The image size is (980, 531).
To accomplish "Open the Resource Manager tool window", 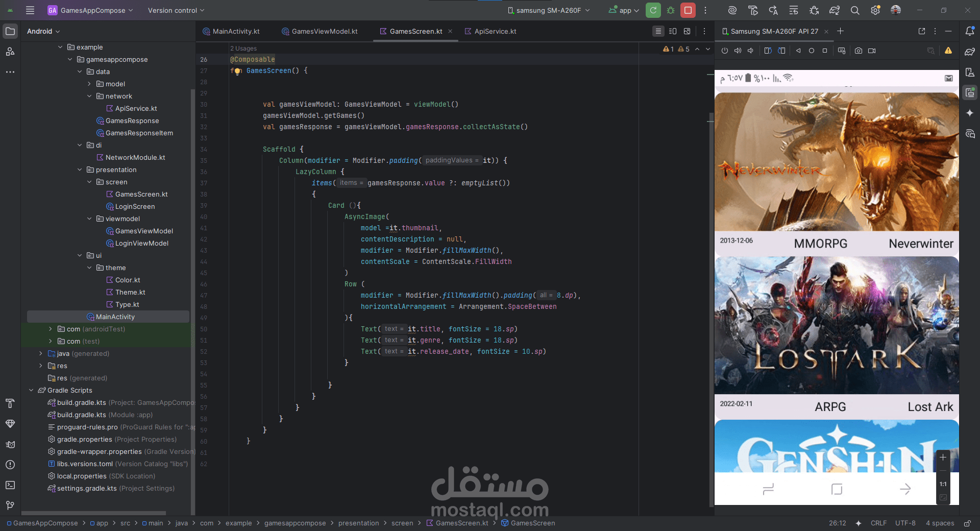I will (10, 52).
